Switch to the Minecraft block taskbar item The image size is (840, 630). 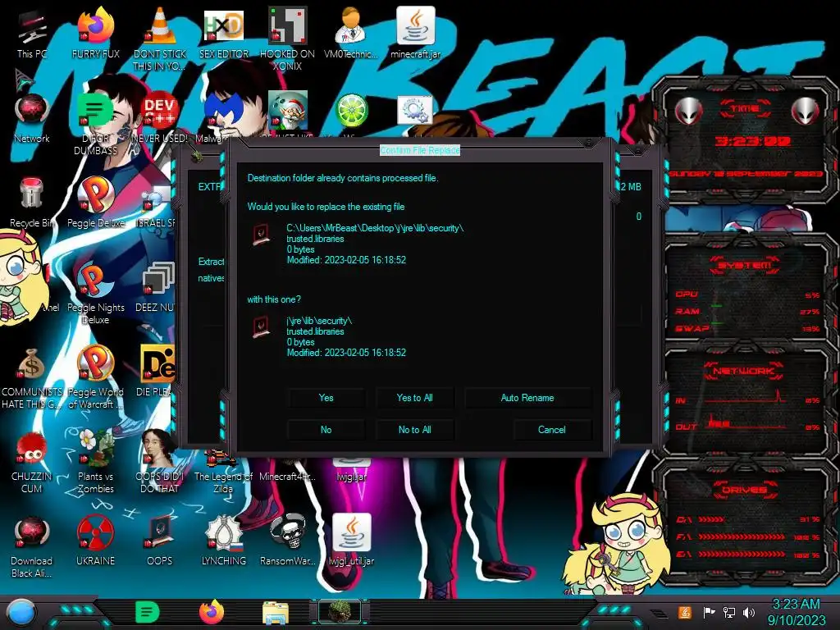pyautogui.click(x=340, y=612)
